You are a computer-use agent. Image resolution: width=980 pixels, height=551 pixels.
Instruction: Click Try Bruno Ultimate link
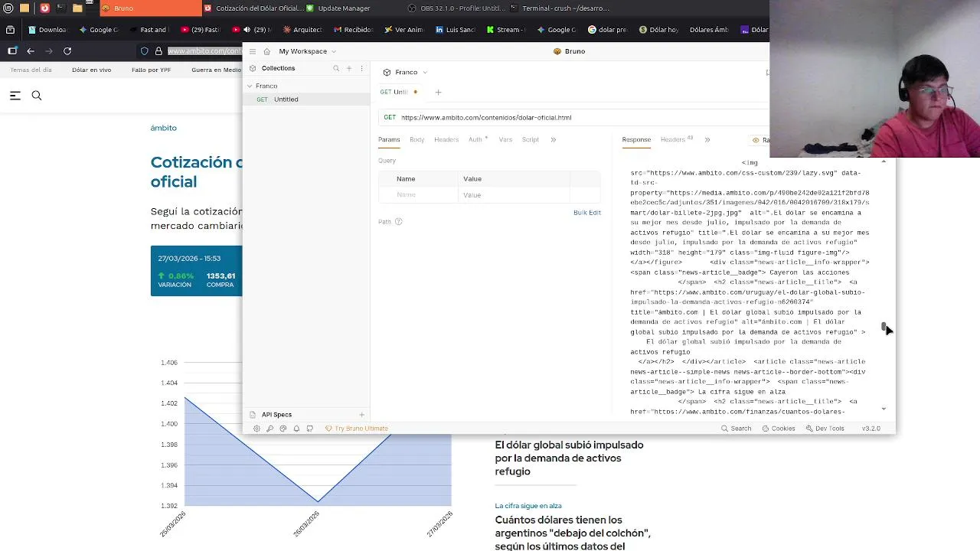[x=357, y=429]
